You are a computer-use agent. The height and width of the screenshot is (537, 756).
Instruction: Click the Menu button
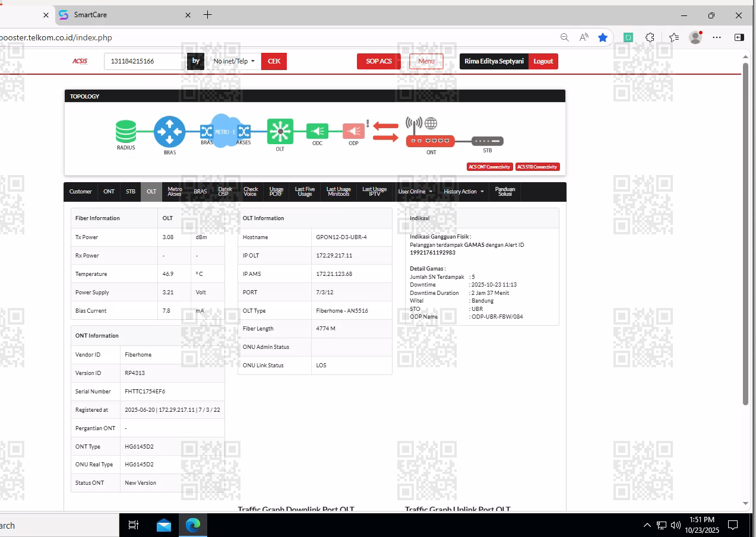426,61
